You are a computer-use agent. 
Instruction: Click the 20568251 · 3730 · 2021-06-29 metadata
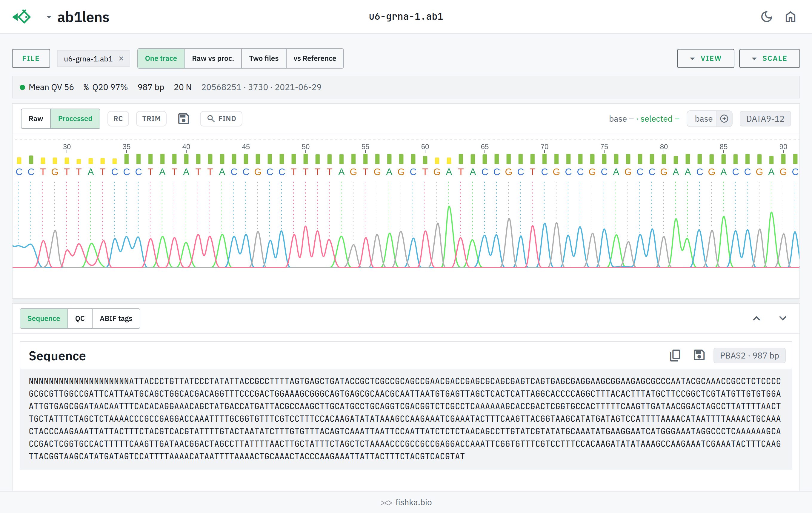pos(261,87)
